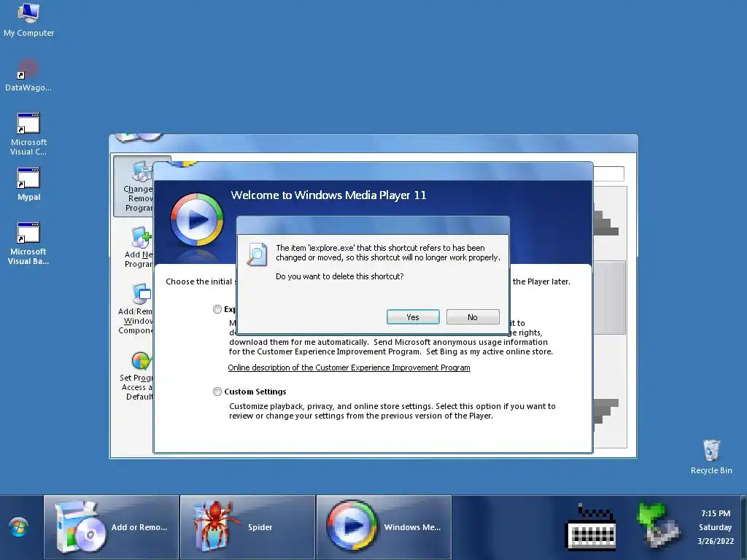Click the 'Do you want to delete this shortcut?' text
The image size is (747, 560).
pos(340,276)
